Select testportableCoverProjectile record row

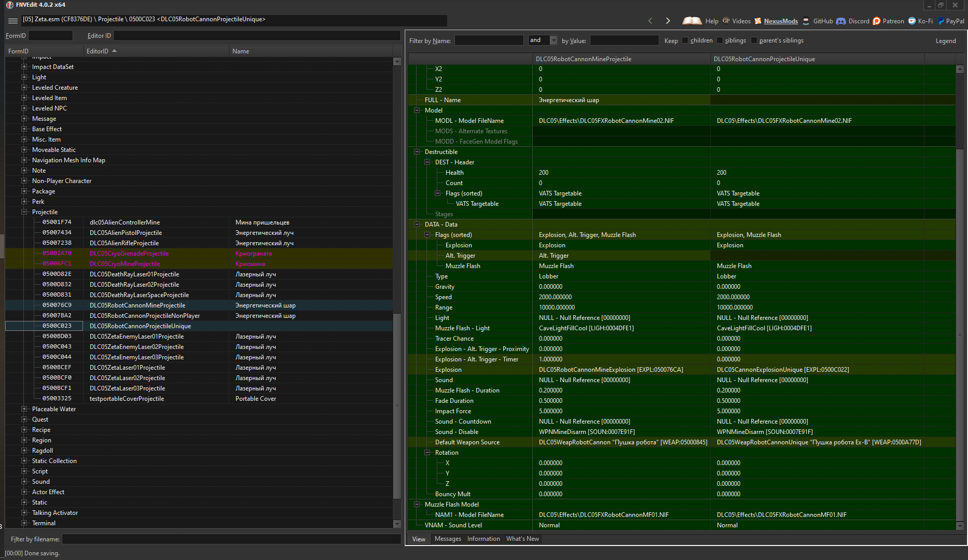click(x=199, y=399)
